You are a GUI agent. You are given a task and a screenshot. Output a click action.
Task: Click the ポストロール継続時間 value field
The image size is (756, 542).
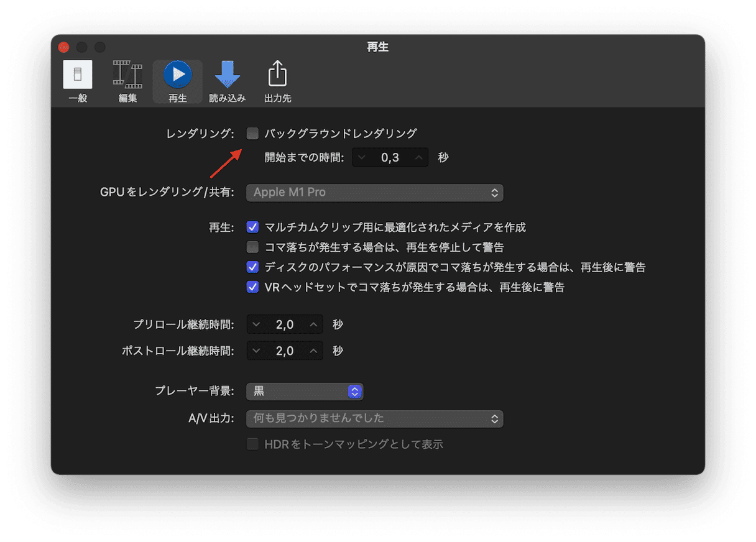pos(285,351)
